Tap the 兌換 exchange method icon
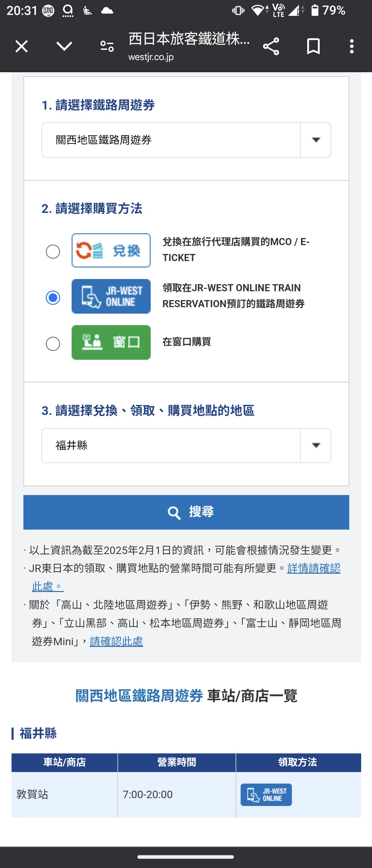The image size is (372, 868). [111, 251]
